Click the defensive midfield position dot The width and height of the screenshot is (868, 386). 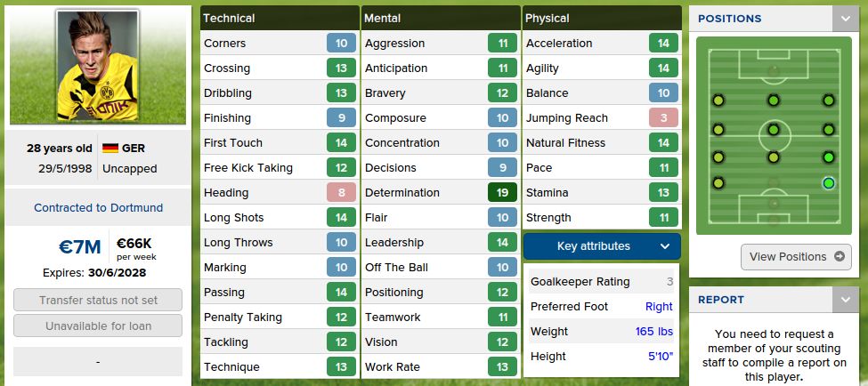(x=774, y=157)
